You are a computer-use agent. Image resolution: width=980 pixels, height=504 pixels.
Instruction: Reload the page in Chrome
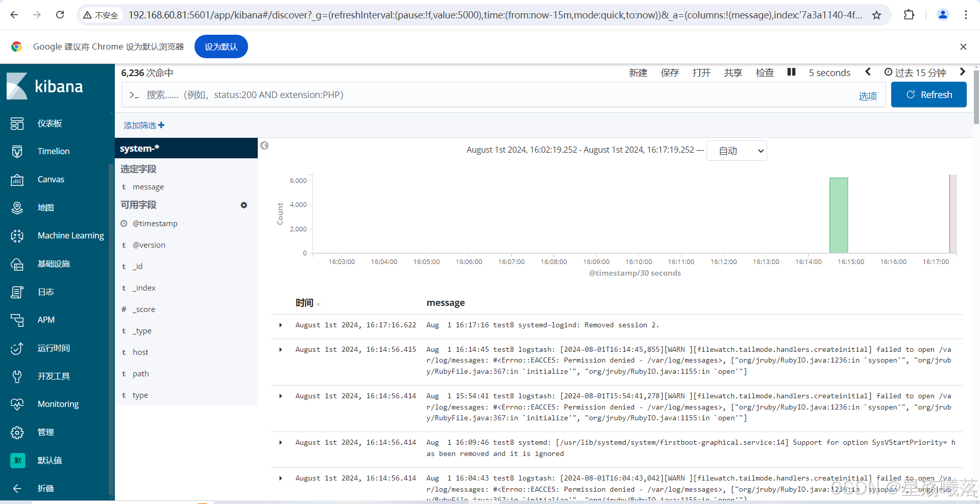[60, 15]
